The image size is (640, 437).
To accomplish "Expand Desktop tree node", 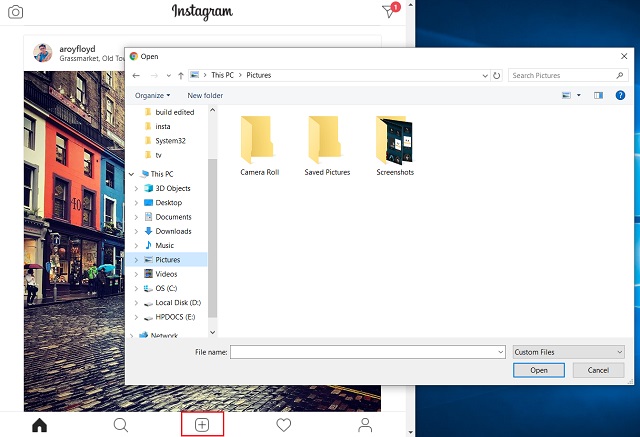I will (x=136, y=203).
